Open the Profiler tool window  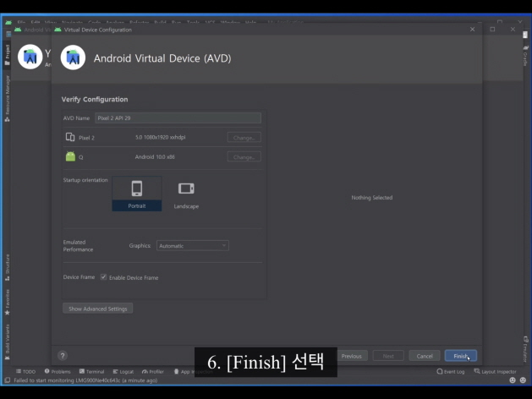153,372
